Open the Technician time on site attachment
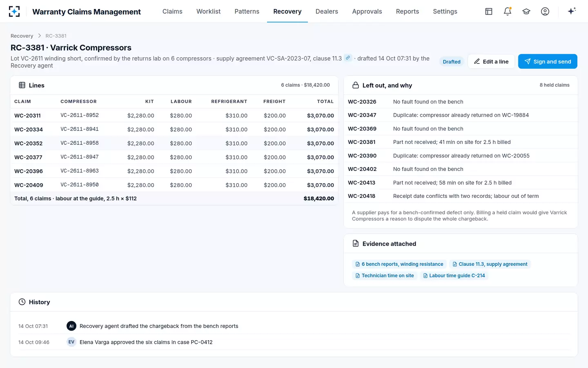 pyautogui.click(x=385, y=276)
